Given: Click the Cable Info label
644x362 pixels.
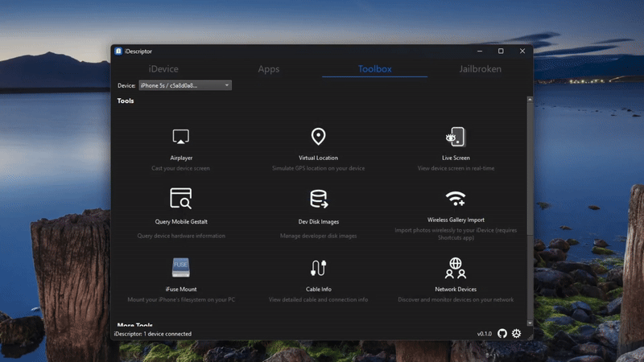Looking at the screenshot, I should pos(318,289).
